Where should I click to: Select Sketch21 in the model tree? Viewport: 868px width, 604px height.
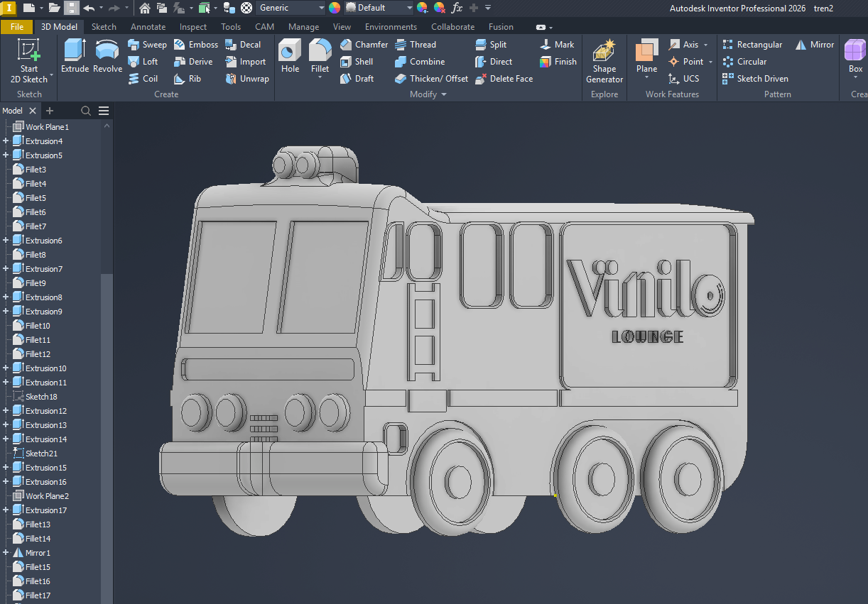(42, 453)
